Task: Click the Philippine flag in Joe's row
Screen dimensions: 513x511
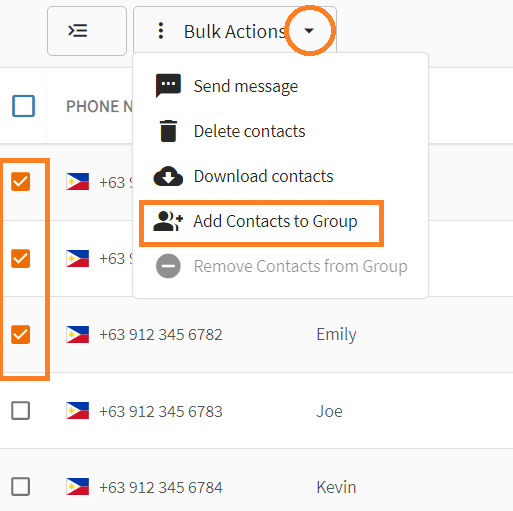Action: point(78,410)
